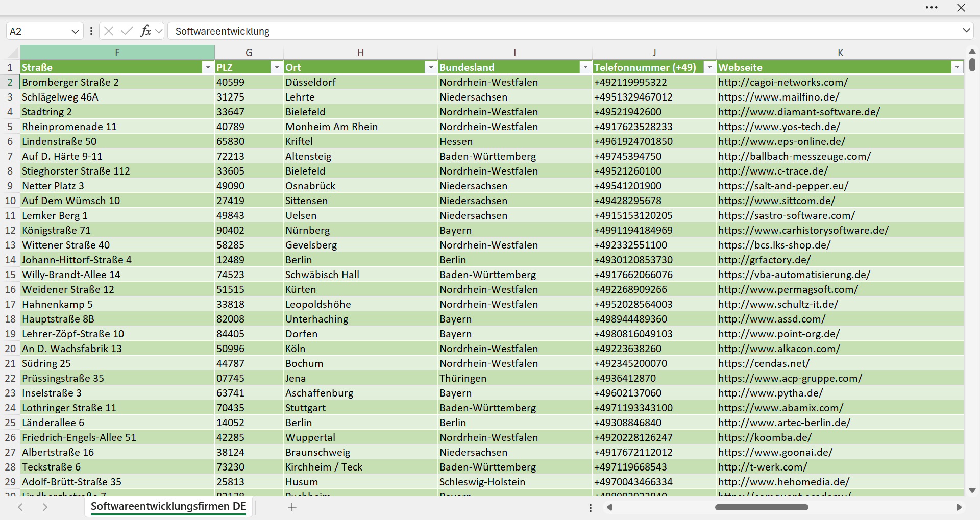Click the horizontal scrollbar thumb
This screenshot has height=520, width=980.
pos(762,507)
